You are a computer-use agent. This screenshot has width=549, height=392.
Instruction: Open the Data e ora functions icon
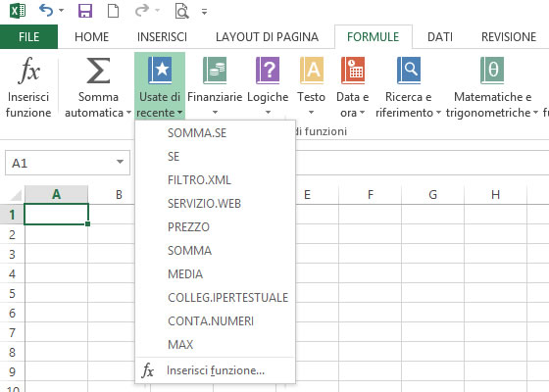(x=353, y=71)
